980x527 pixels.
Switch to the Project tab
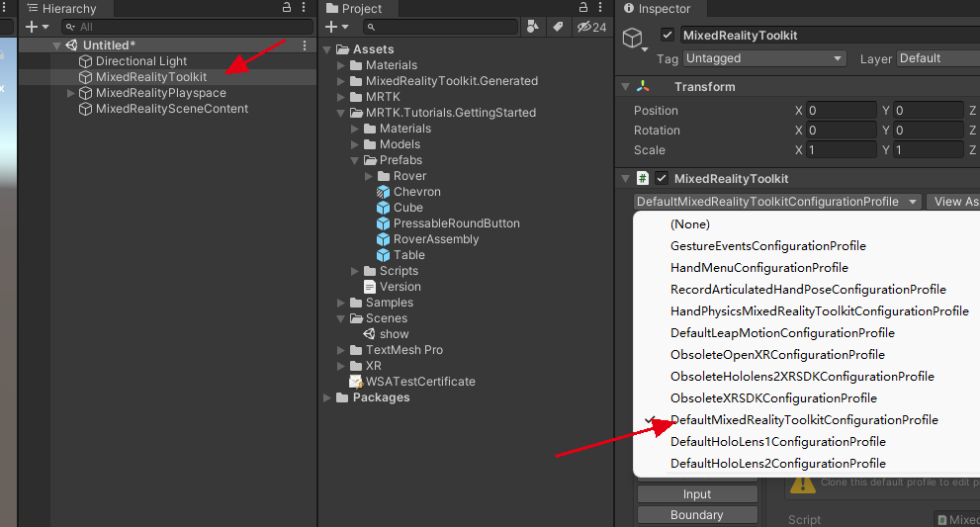tap(354, 8)
